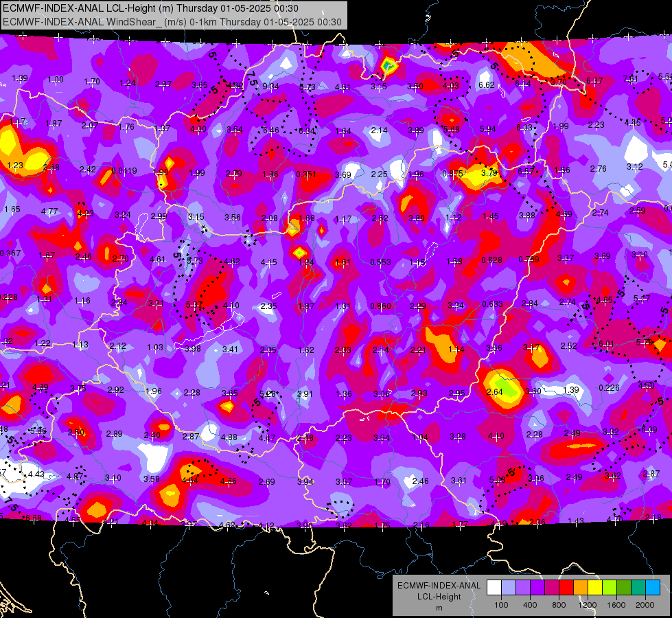
Task: Click the 5.94 wind shear value
Action: (488, 128)
